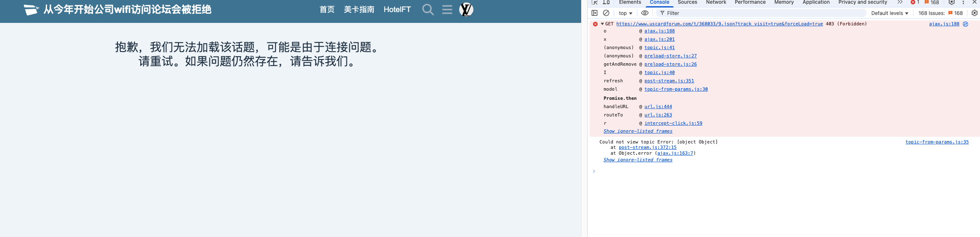This screenshot has width=980, height=237.
Task: Click the orange 168 warning badge in tab bar
Action: 932,2
